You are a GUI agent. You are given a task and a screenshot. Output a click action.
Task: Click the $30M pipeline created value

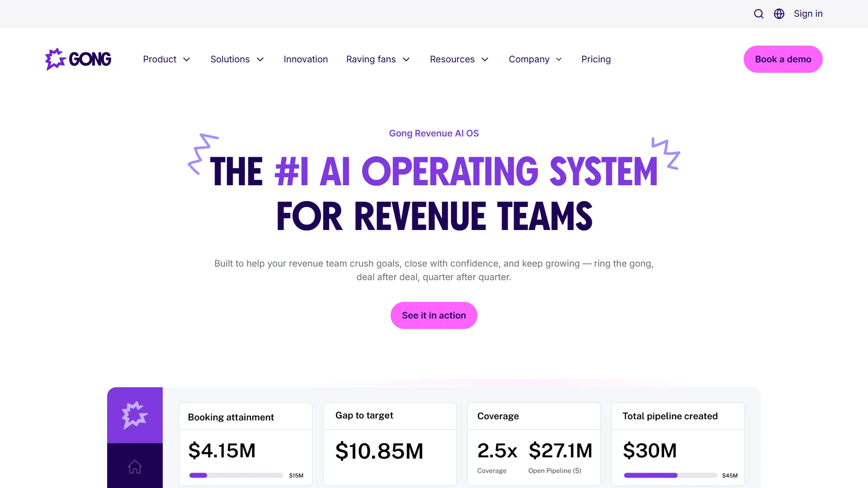650,450
